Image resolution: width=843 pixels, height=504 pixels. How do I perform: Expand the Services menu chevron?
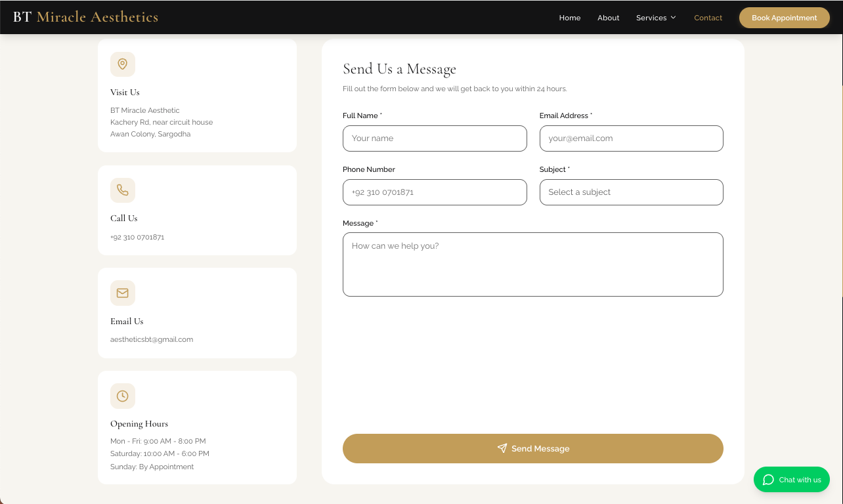(x=673, y=18)
